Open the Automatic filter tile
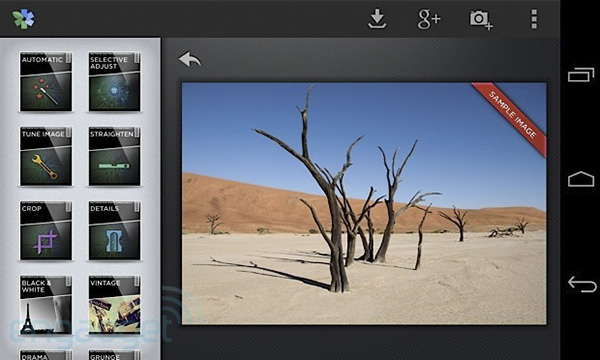600x360 pixels. [x=46, y=81]
